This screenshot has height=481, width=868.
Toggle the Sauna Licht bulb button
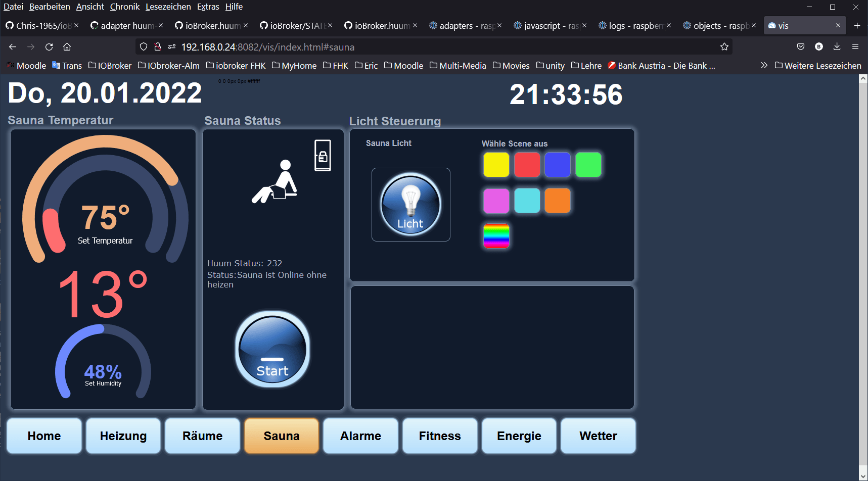click(410, 205)
